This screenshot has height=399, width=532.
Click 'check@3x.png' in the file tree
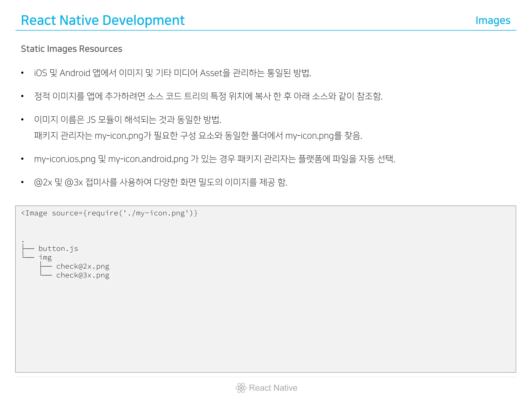(83, 275)
